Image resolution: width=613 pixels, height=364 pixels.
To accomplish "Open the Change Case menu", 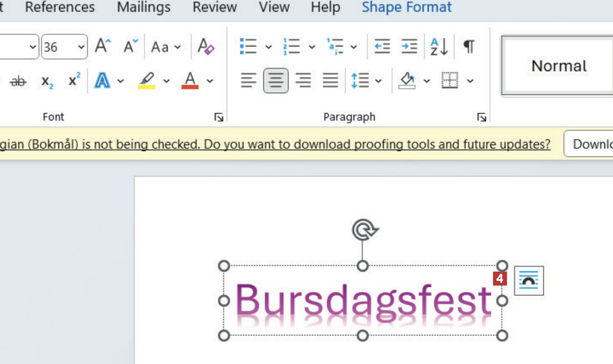I will tap(166, 47).
